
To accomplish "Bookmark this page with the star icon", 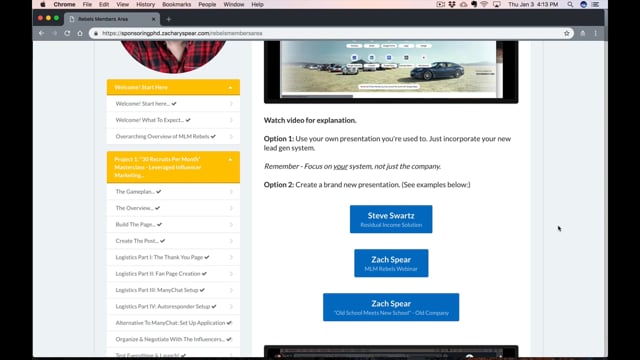I will [x=567, y=33].
